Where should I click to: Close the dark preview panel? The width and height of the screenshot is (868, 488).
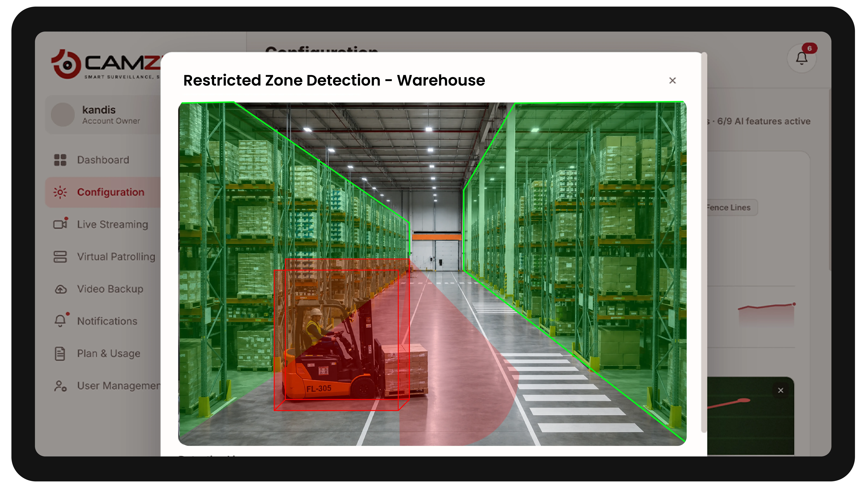tap(780, 390)
